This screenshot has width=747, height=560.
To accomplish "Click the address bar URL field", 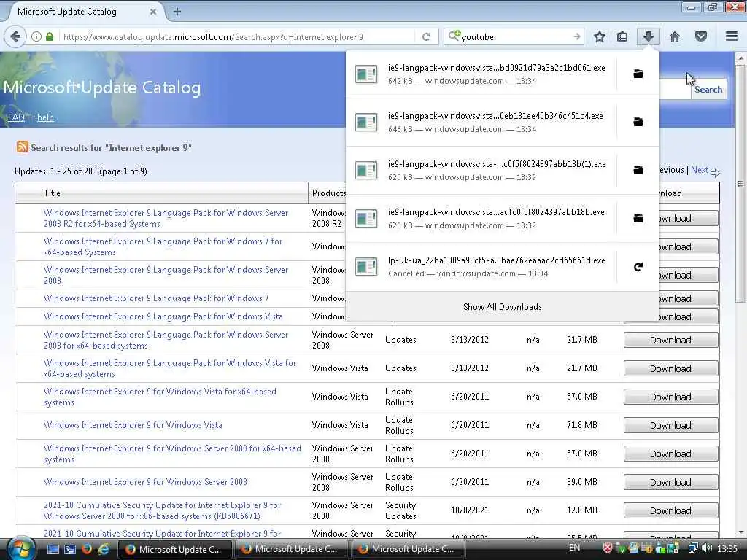I will coord(236,36).
